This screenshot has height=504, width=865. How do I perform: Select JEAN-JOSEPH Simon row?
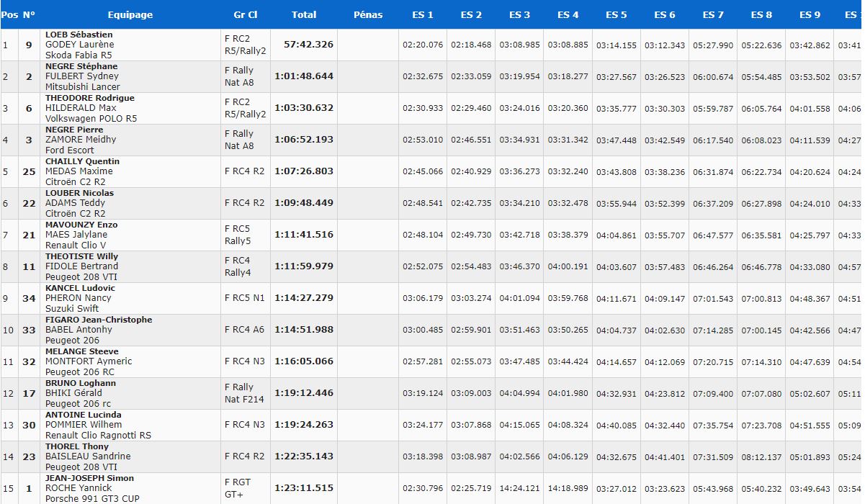point(432,488)
